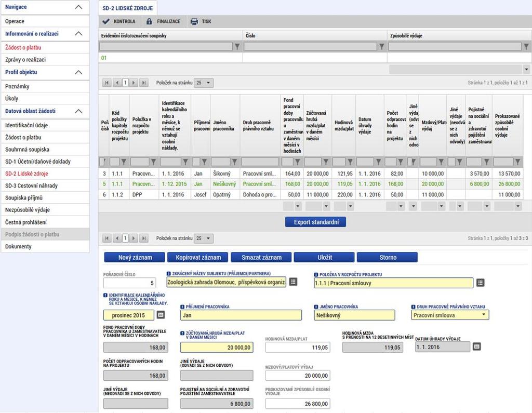Viewport: 532px width, 413px height.
Task: Open calendar for Datum úhrady výdaje
Action: pyautogui.click(x=477, y=347)
